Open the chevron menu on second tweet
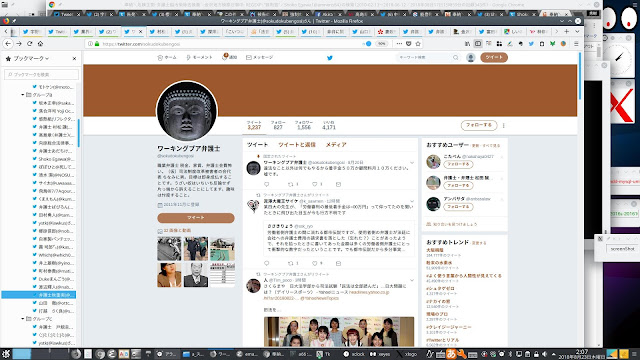The image size is (640, 360). click(412, 201)
